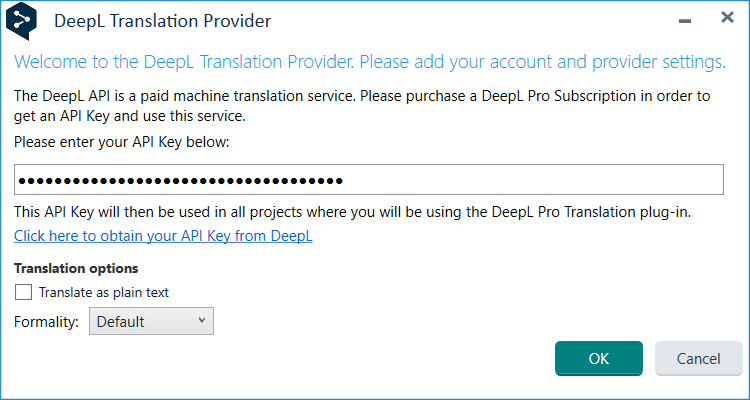Close the dialog with the X icon

click(727, 18)
